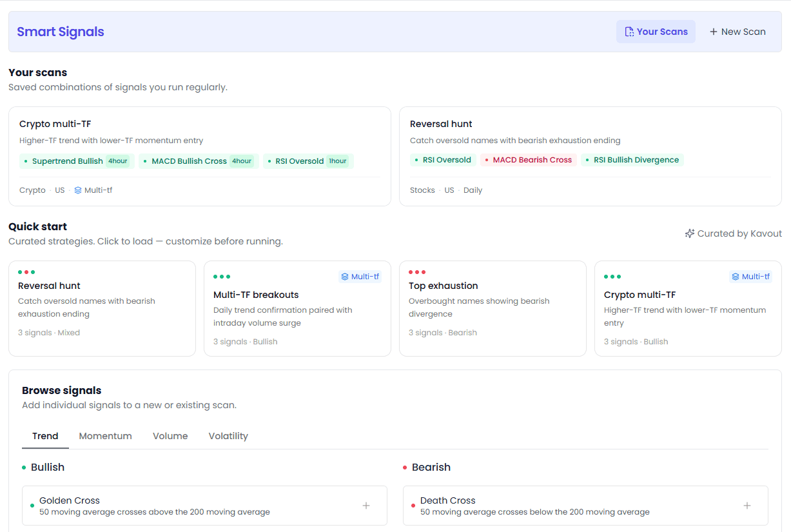Screen dimensions: 791x532
Task: Click the MACD Bullish Cross 4hour chip
Action: pos(199,161)
